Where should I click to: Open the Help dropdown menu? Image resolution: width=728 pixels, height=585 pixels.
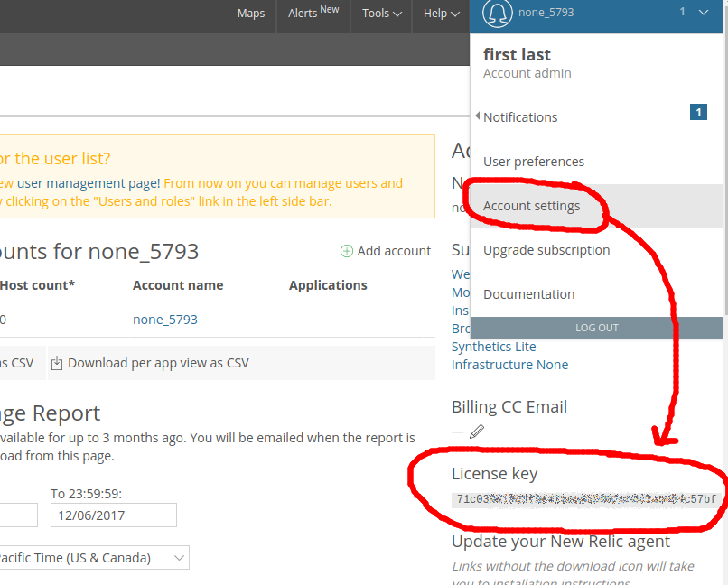441,13
